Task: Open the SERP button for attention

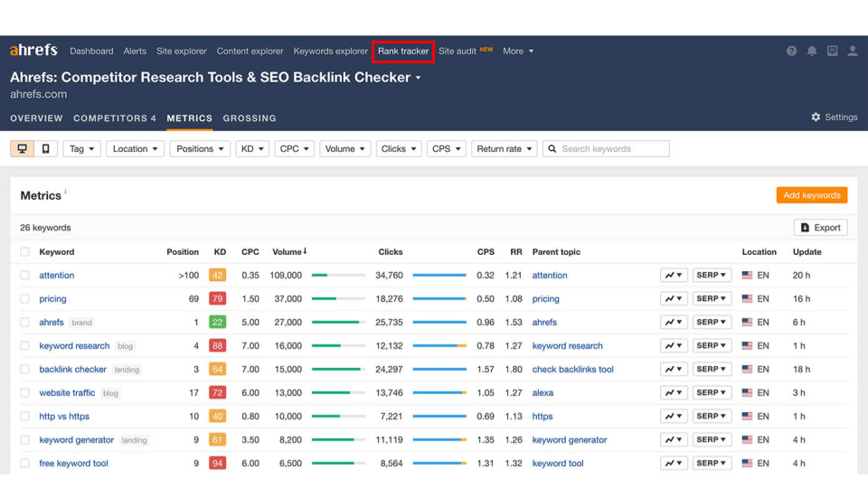Action: pos(712,275)
